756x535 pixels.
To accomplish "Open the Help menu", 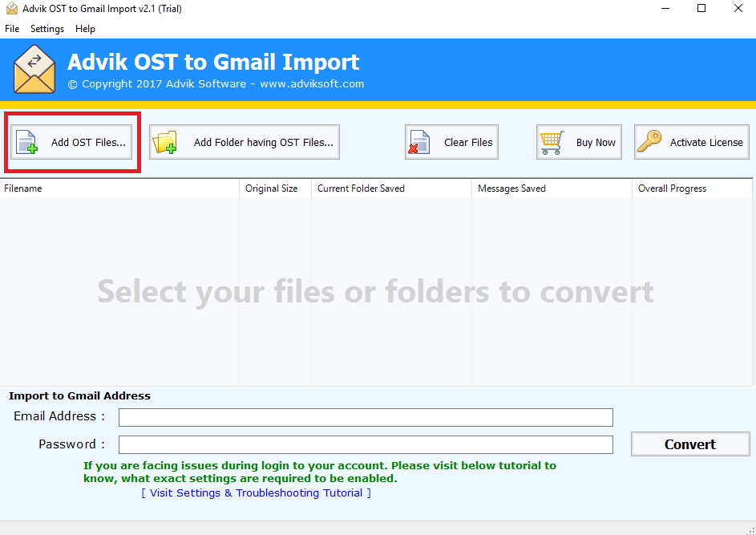I will tap(85, 29).
